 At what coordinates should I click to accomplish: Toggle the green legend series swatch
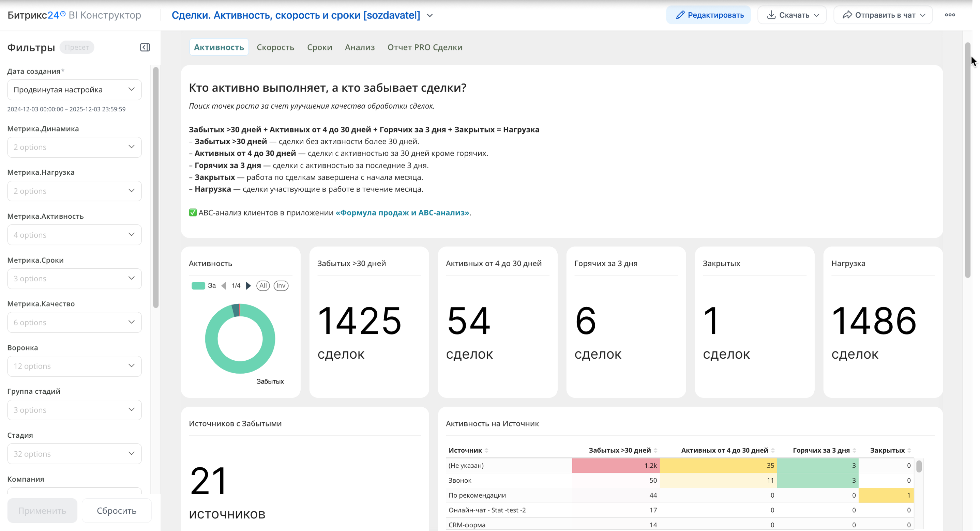(198, 285)
